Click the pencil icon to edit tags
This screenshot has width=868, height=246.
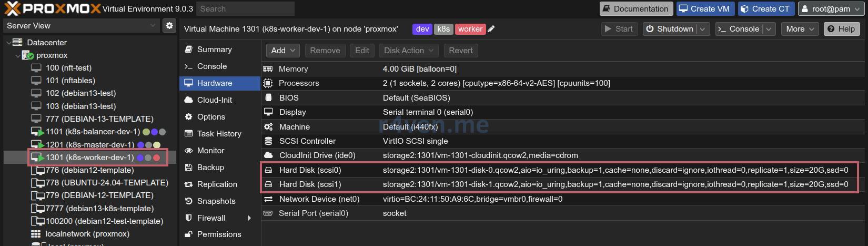(x=491, y=29)
